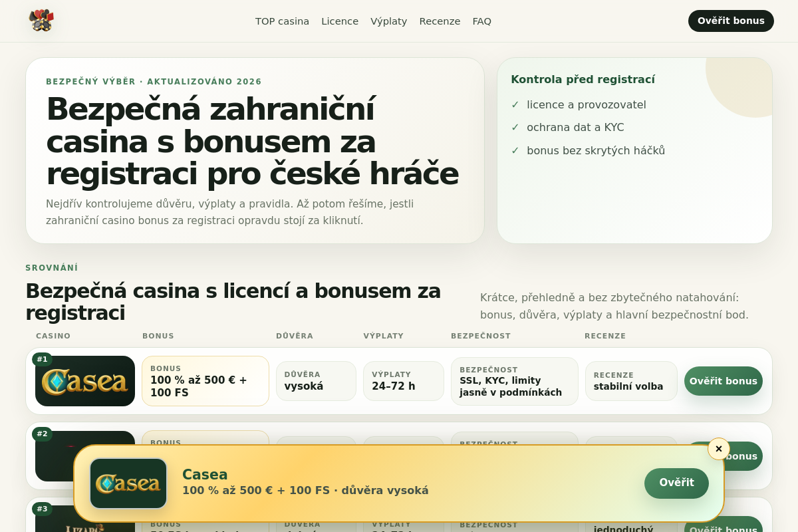Click Casea SSL, KYC bezpečnost cell

tap(515, 381)
